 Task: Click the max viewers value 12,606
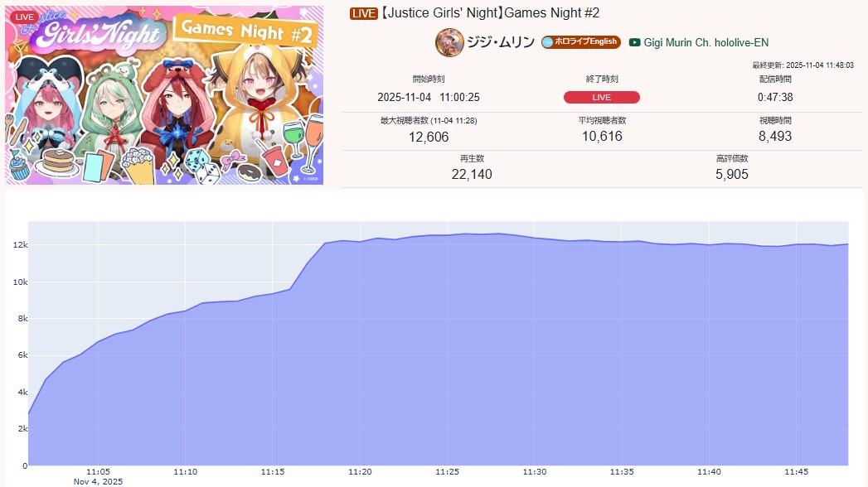pyautogui.click(x=429, y=137)
